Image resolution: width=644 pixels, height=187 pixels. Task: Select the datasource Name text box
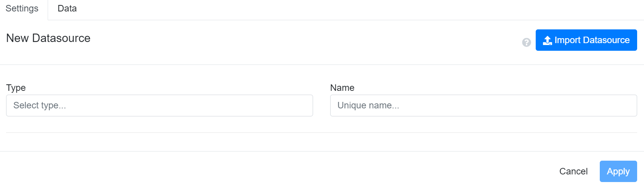(x=483, y=106)
